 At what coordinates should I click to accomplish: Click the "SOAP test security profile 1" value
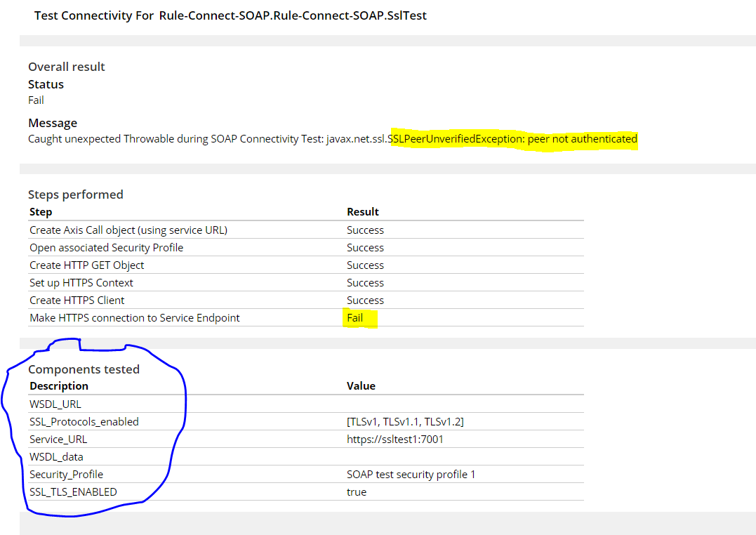pos(411,475)
